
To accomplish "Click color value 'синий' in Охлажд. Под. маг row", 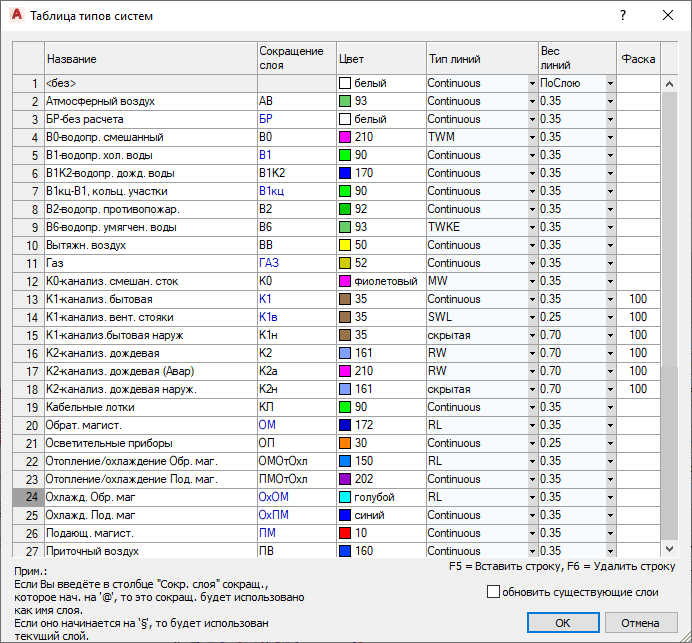I will pyautogui.click(x=369, y=515).
